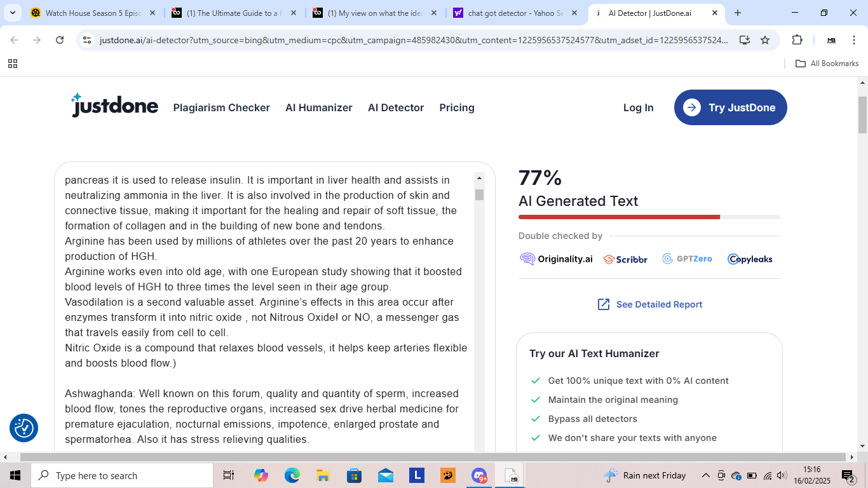
Task: Bookmark this page with star icon
Action: (765, 40)
